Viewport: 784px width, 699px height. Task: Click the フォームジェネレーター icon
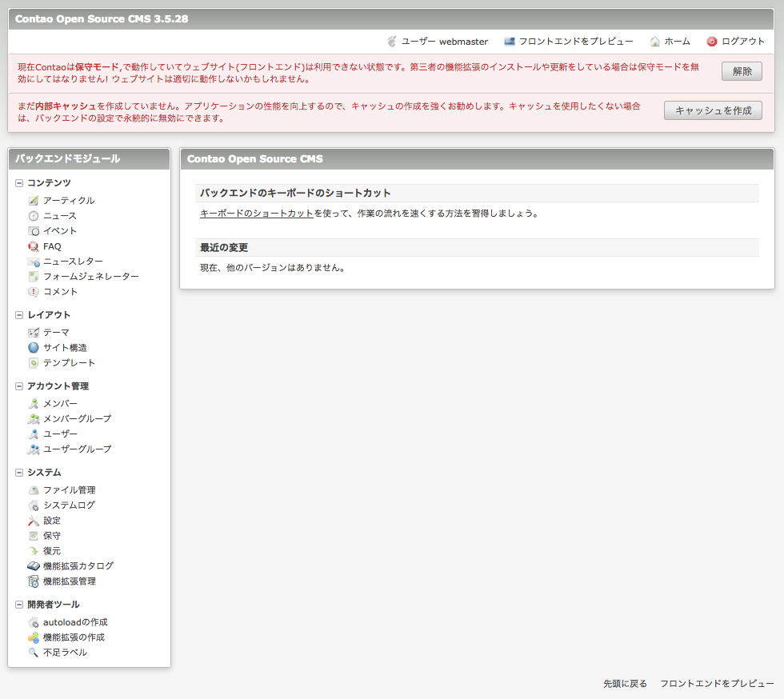(34, 277)
